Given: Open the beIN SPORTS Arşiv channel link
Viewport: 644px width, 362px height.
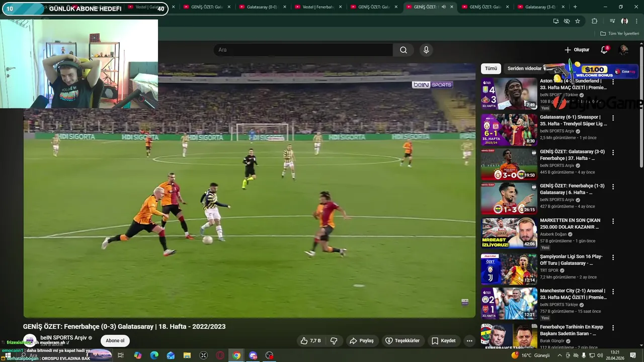Looking at the screenshot, I should click(x=63, y=338).
